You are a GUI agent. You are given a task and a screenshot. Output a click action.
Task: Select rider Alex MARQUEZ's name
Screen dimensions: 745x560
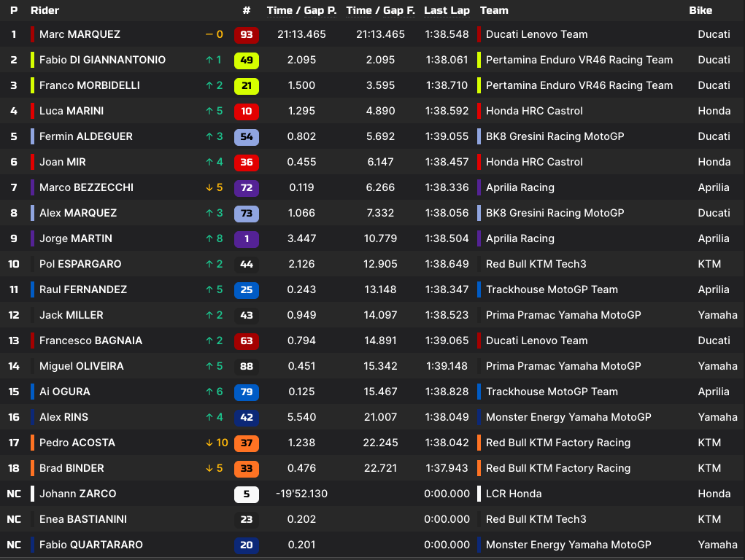[x=78, y=213]
